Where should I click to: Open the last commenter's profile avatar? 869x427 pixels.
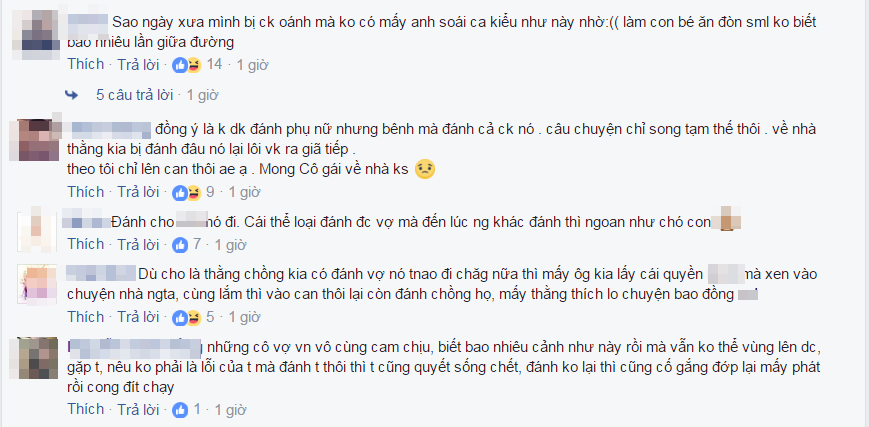pos(38,358)
